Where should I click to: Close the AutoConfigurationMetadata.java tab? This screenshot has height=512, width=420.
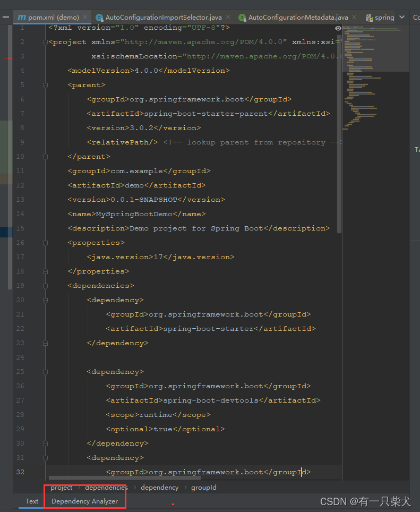354,17
